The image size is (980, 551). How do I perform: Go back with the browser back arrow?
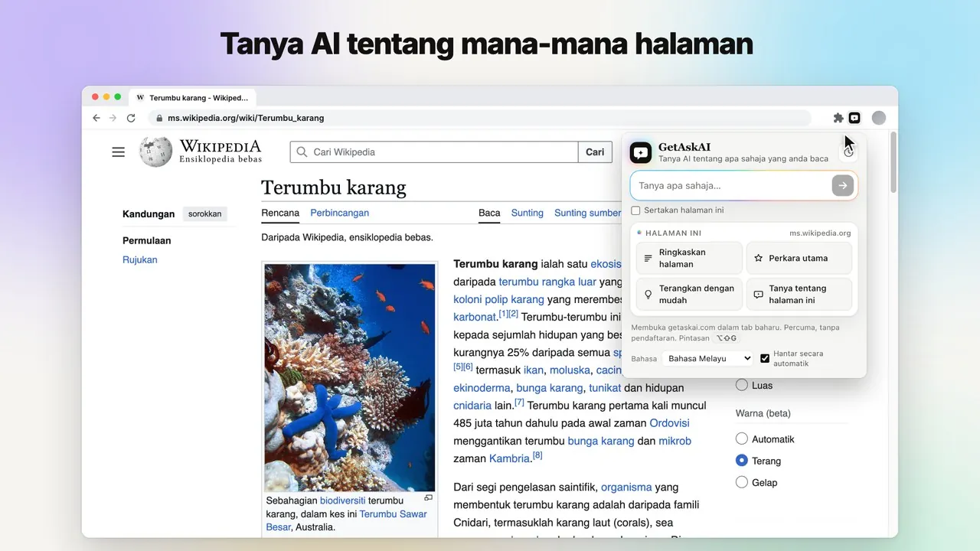[96, 118]
